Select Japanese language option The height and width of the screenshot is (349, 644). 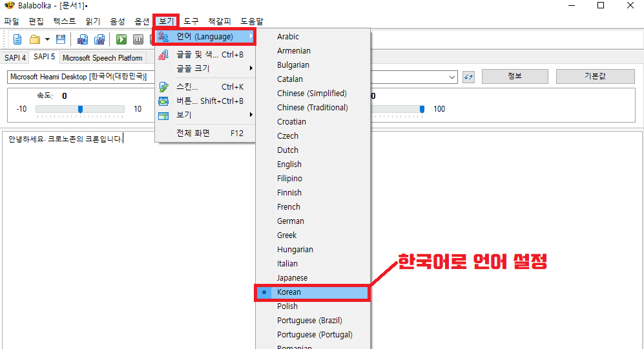point(312,278)
